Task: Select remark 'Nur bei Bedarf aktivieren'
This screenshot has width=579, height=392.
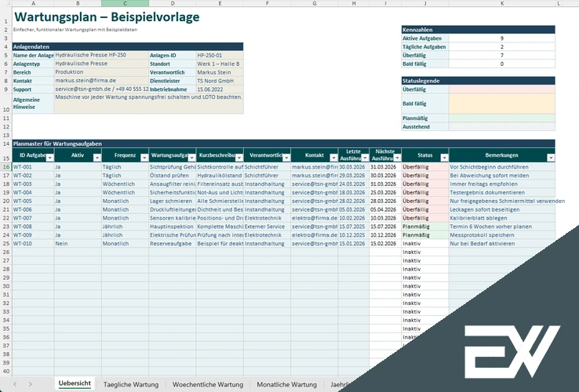Action: (x=502, y=244)
